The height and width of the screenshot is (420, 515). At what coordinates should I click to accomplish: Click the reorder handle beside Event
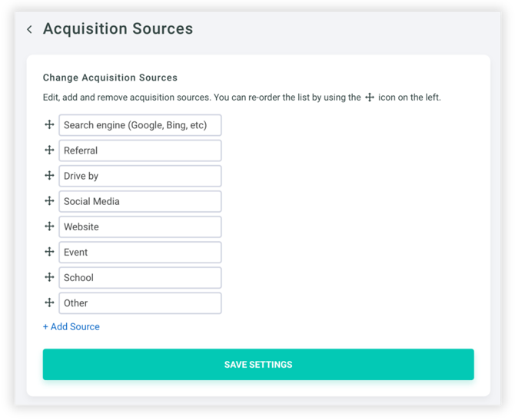pyautogui.click(x=49, y=251)
